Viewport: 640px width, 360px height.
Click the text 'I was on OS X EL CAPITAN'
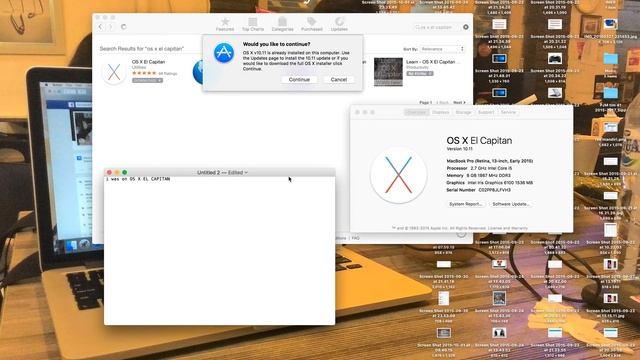pyautogui.click(x=138, y=179)
